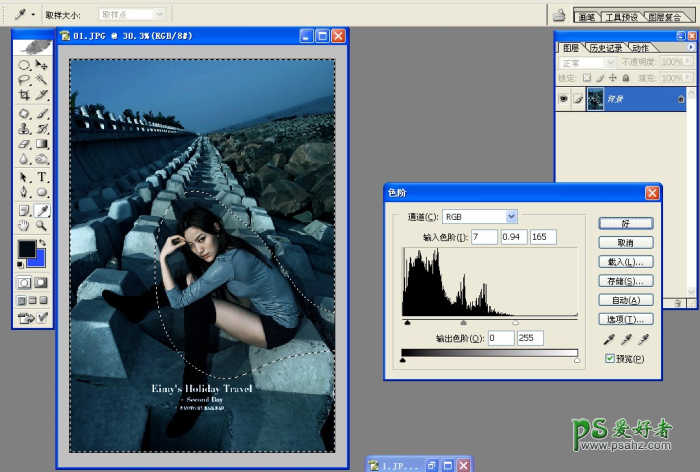The image size is (700, 472).
Task: Select the Zoom magnifier tool
Action: (x=42, y=226)
